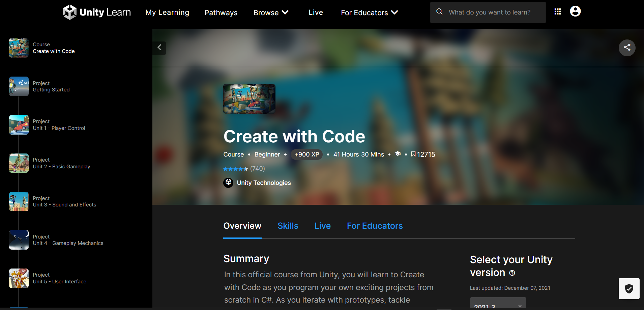644x310 pixels.
Task: Click the privacy shield badge icon
Action: (629, 289)
